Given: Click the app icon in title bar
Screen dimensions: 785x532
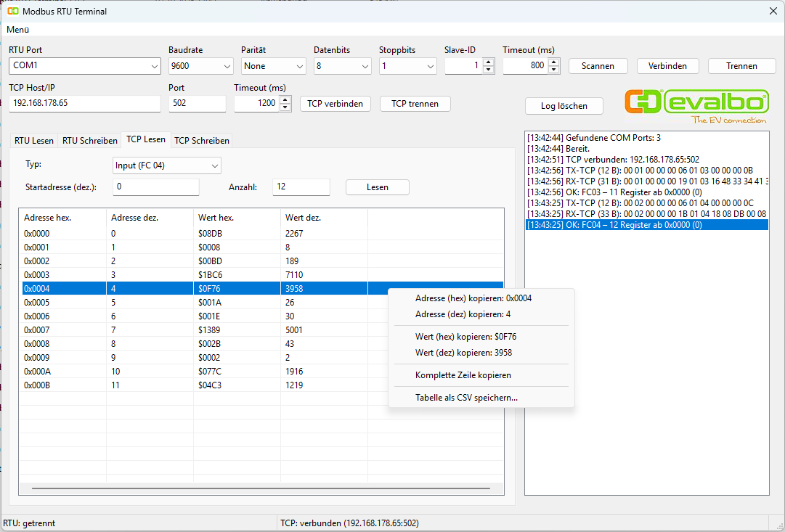Looking at the screenshot, I should (x=13, y=11).
